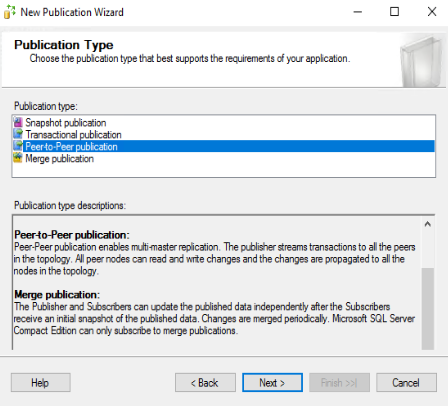The width and height of the screenshot is (448, 406).
Task: Click the Snapshot publication icon
Action: coord(18,122)
